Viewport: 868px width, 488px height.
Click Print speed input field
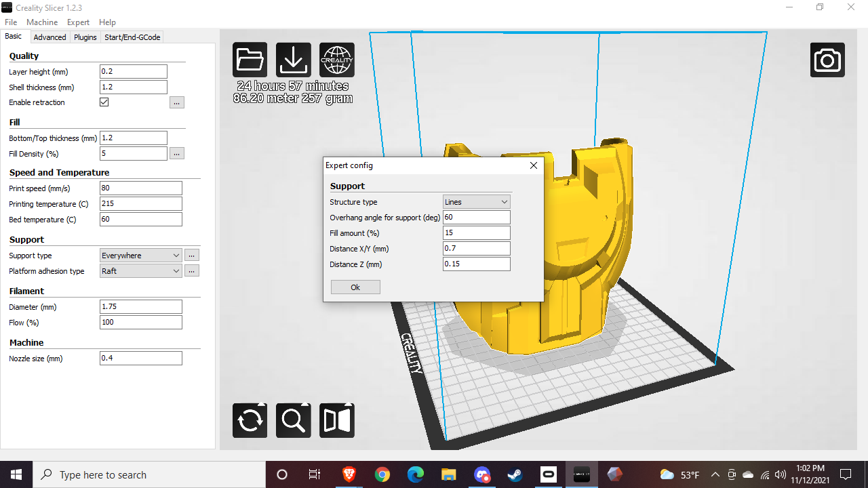(141, 188)
